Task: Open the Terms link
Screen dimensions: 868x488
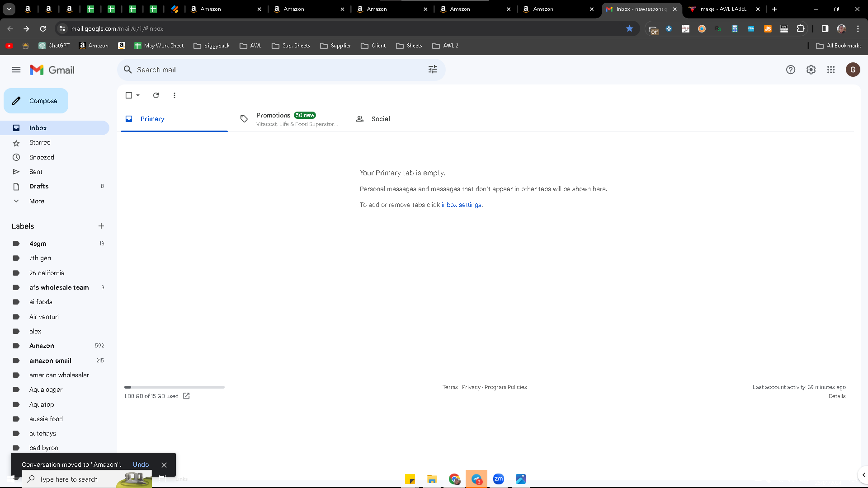Action: point(450,387)
